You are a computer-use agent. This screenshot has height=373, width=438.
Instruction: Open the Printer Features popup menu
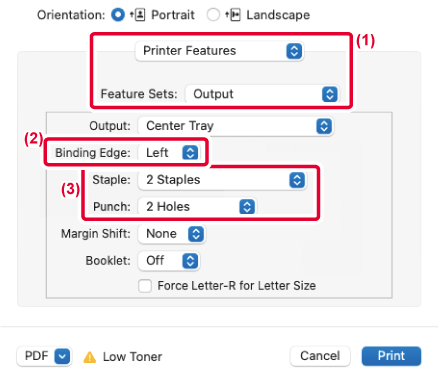(x=219, y=51)
